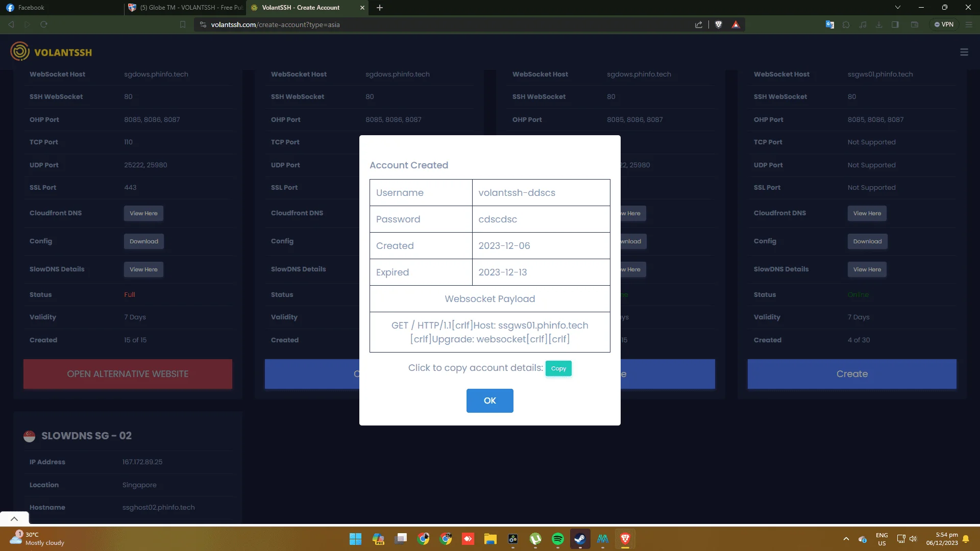Open the Google Translate extension
The height and width of the screenshot is (551, 980).
(x=830, y=24)
